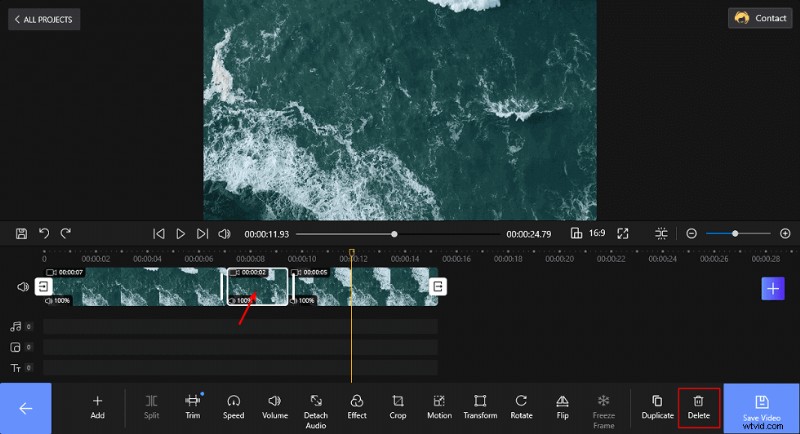The height and width of the screenshot is (434, 800).
Task: Open the Contact button
Action: point(760,18)
